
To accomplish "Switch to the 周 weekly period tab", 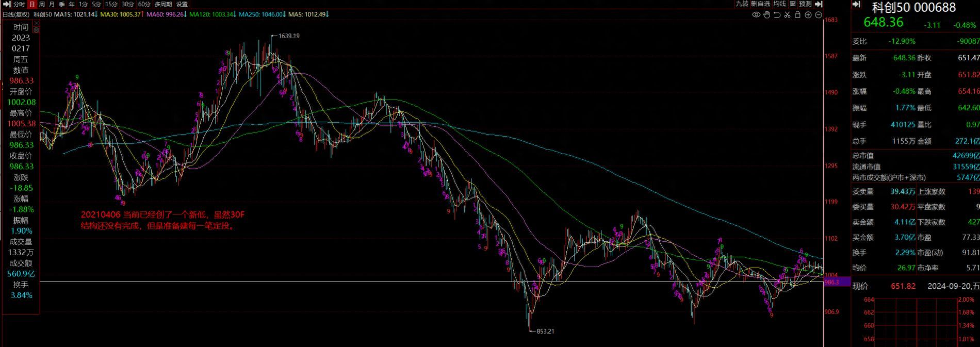I will [42, 4].
